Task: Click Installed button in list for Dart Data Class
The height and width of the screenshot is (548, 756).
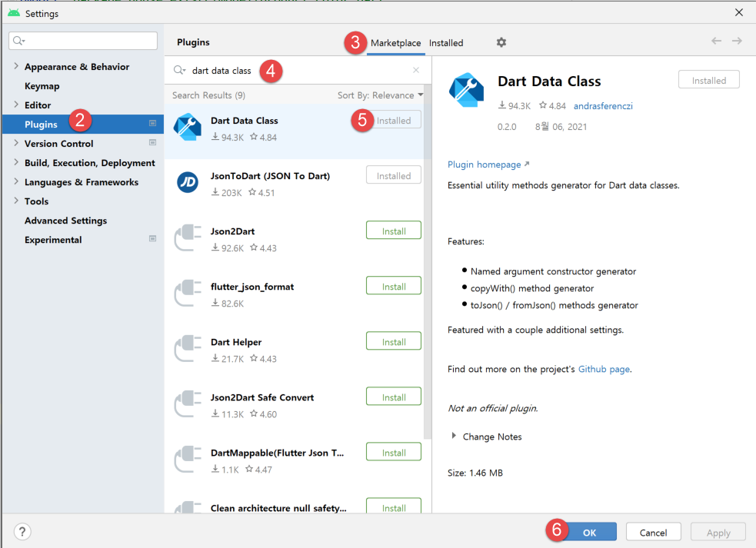Action: pyautogui.click(x=394, y=120)
